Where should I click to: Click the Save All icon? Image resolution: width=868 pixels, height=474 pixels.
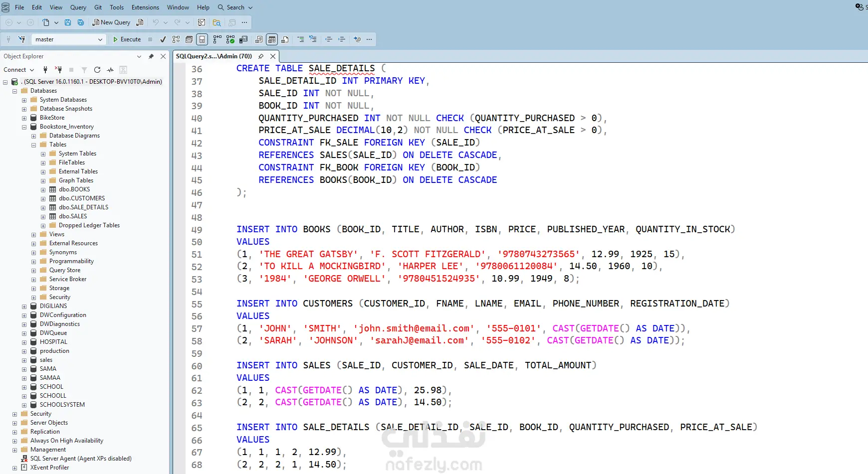click(81, 22)
